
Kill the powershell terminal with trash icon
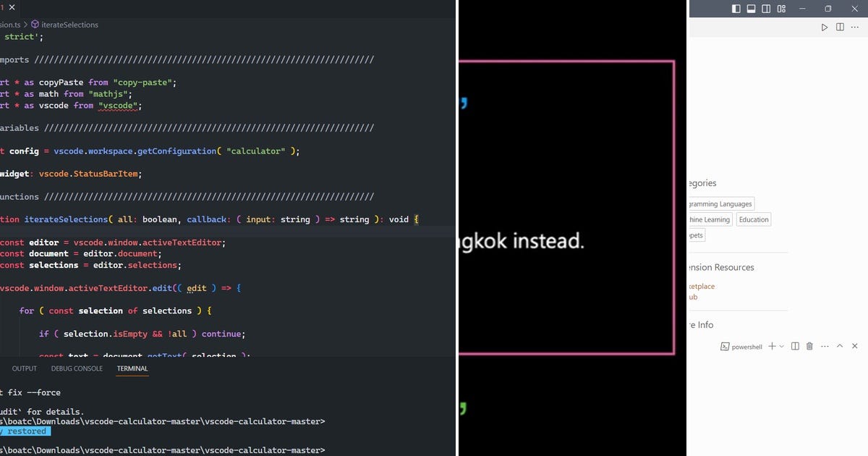(x=809, y=346)
